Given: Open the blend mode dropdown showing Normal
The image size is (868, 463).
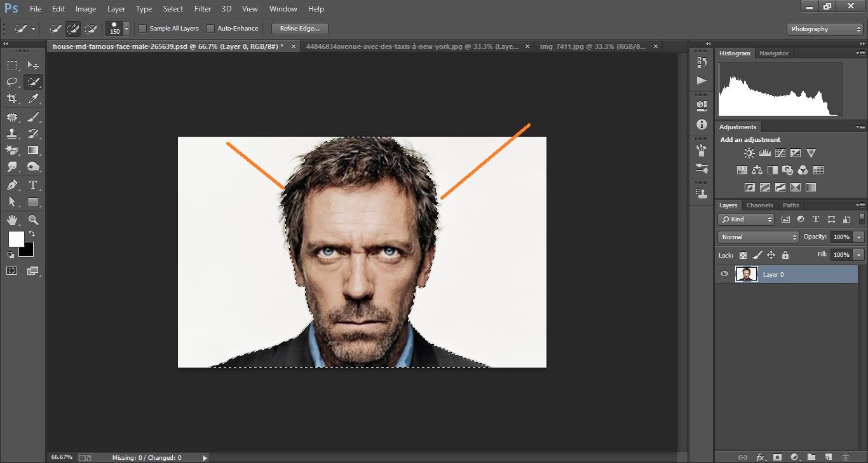Looking at the screenshot, I should (757, 237).
